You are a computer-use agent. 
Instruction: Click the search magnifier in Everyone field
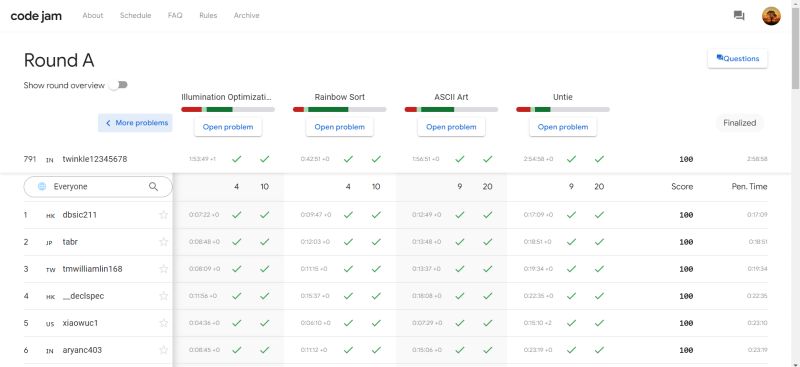click(153, 187)
